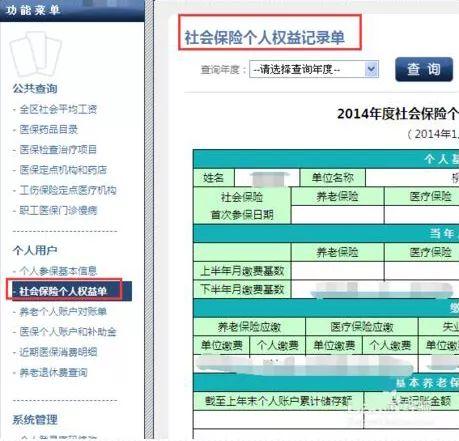Open 个人参保基本信息 page
Image resolution: width=459 pixels, height=441 pixels.
click(x=58, y=271)
